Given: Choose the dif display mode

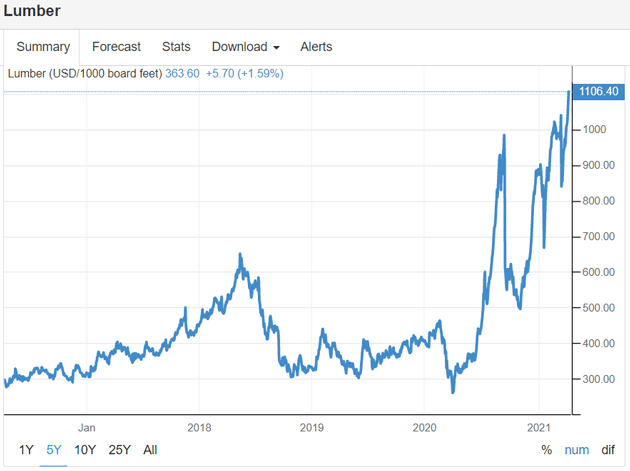Looking at the screenshot, I should (608, 450).
